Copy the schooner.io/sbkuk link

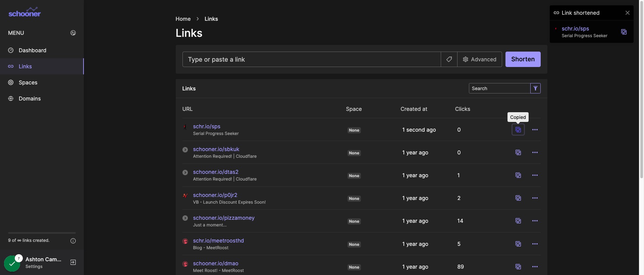click(x=518, y=152)
